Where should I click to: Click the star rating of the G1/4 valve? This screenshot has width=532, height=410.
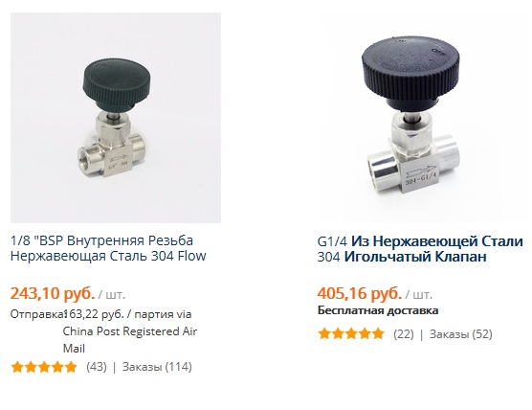pos(351,334)
